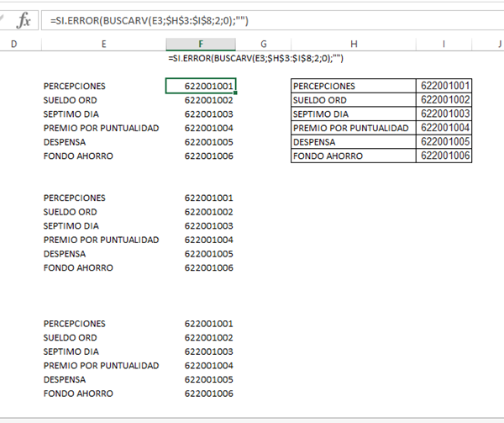This screenshot has height=423, width=504.
Task: Select PREMIO POR PUNTUALIDAD in the top column E list
Action: point(102,128)
